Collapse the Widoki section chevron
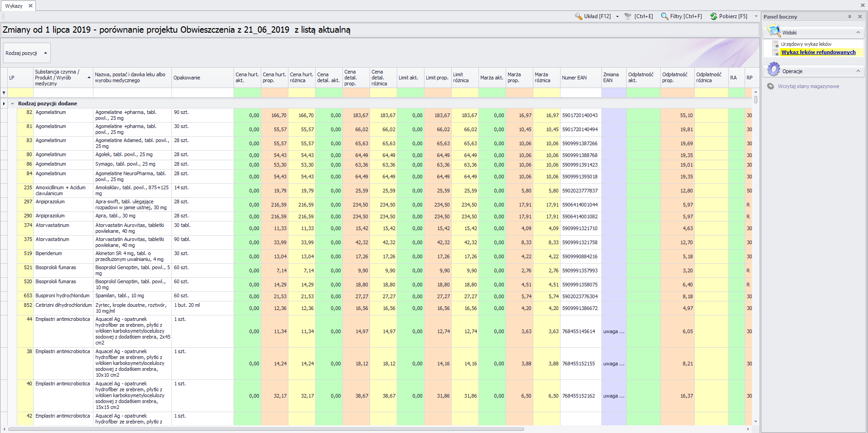Viewport: 868px width, 433px height. (858, 32)
